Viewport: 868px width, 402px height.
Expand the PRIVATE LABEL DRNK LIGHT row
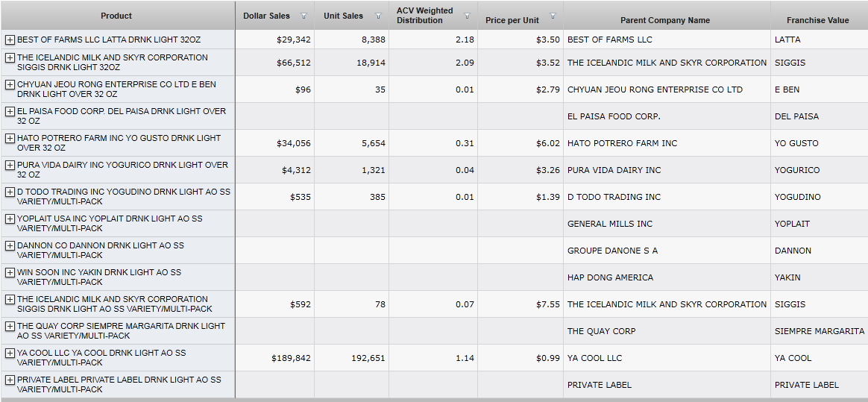tap(10, 380)
